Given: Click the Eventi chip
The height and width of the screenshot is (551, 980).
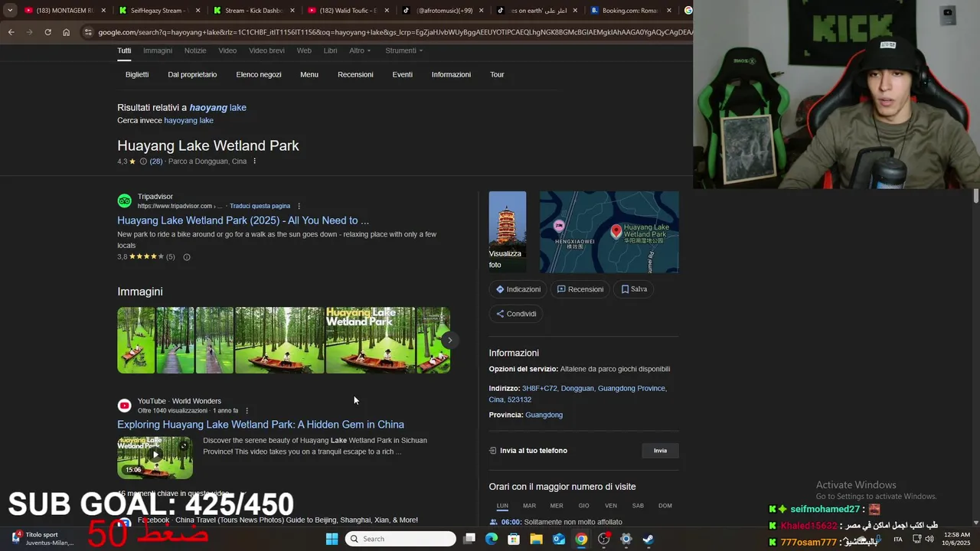Looking at the screenshot, I should [x=403, y=74].
